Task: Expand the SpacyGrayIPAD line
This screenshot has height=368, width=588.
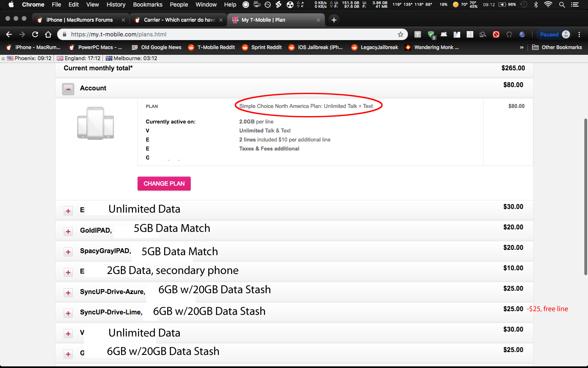Action: [68, 252]
